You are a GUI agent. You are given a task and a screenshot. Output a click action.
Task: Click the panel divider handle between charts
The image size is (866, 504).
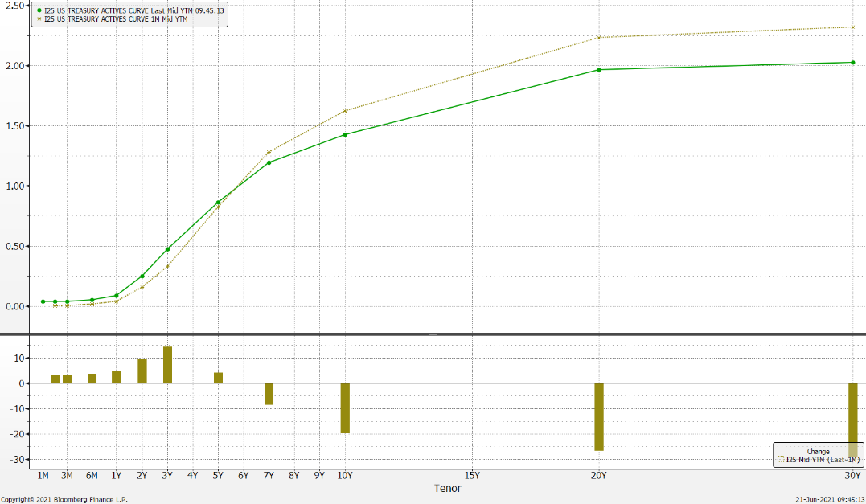click(433, 334)
